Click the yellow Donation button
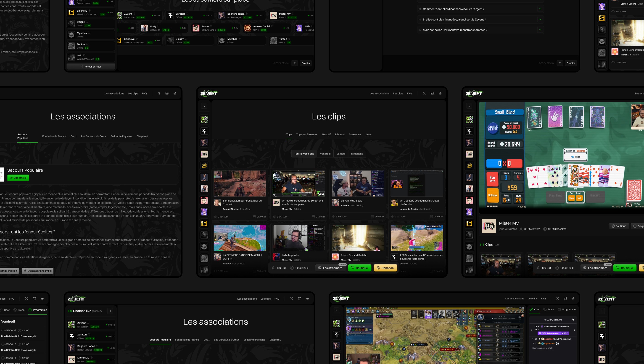The image size is (644, 364). click(385, 268)
